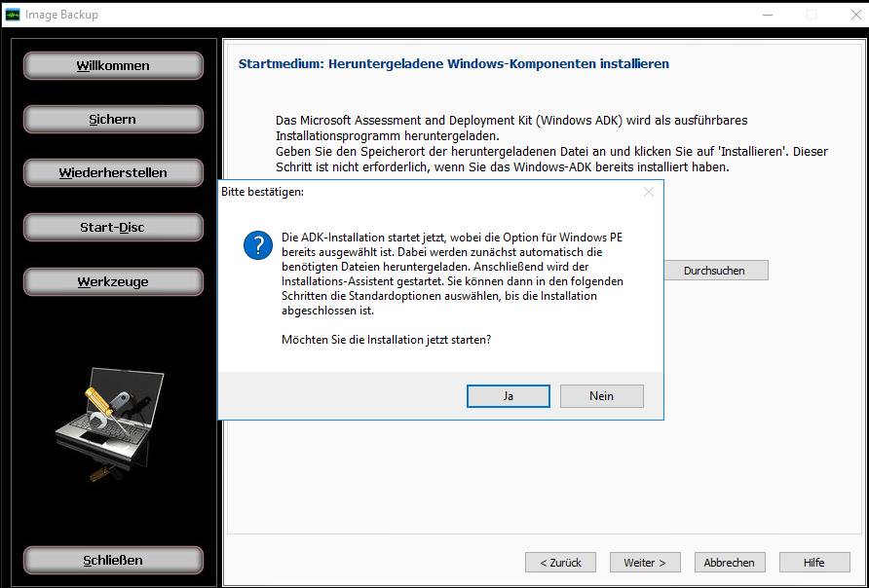Open the Willkommen section
Screen dimensions: 869x588
[113, 65]
